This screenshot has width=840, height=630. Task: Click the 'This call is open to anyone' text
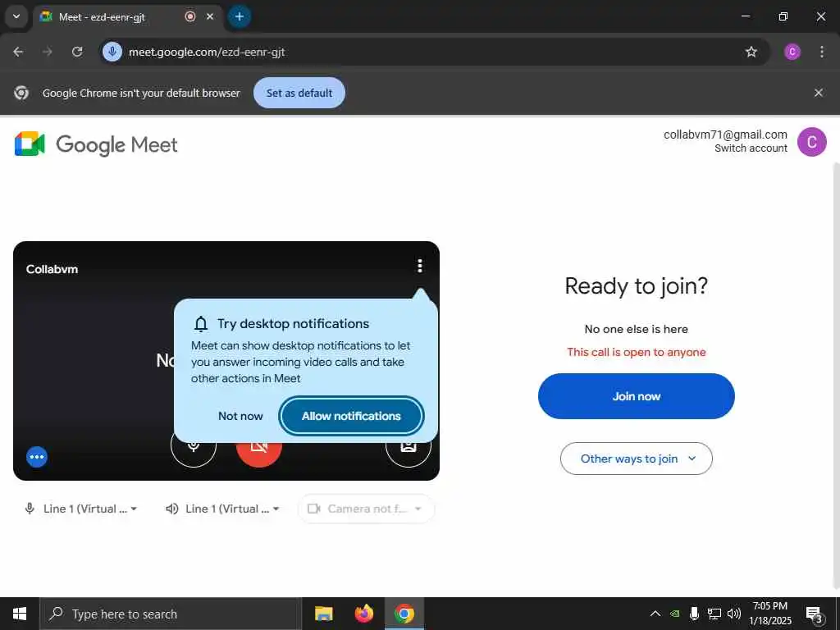pos(637,352)
